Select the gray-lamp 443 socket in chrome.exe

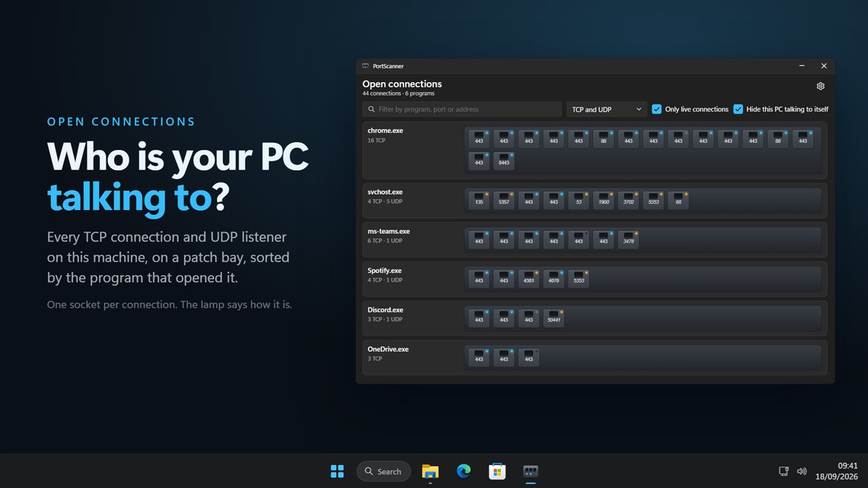pos(678,139)
